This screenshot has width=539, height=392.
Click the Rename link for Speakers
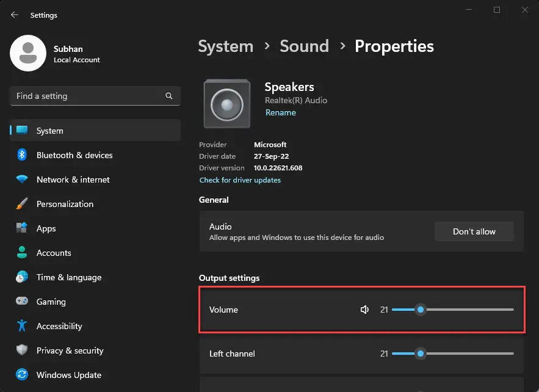[280, 112]
